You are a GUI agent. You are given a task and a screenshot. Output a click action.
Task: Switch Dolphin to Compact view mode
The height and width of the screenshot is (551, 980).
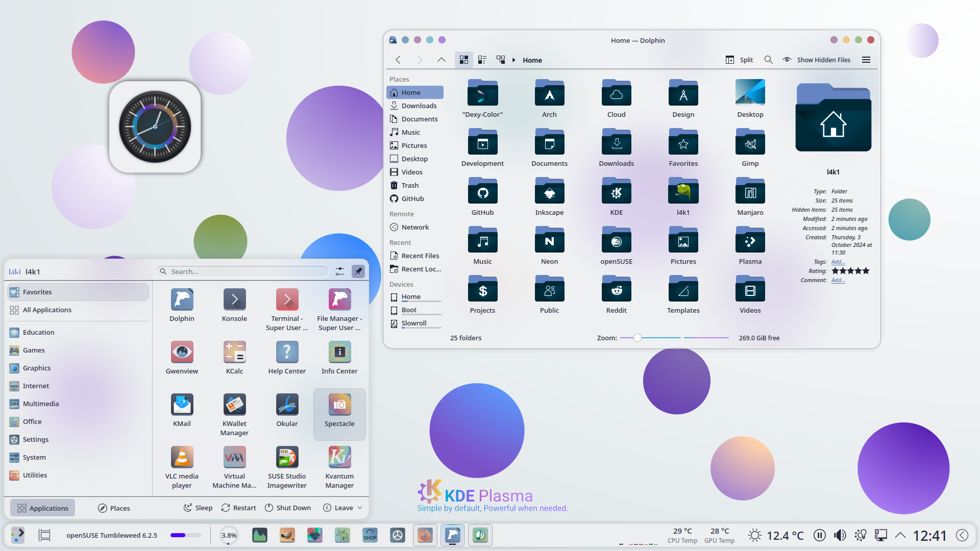[x=482, y=60]
